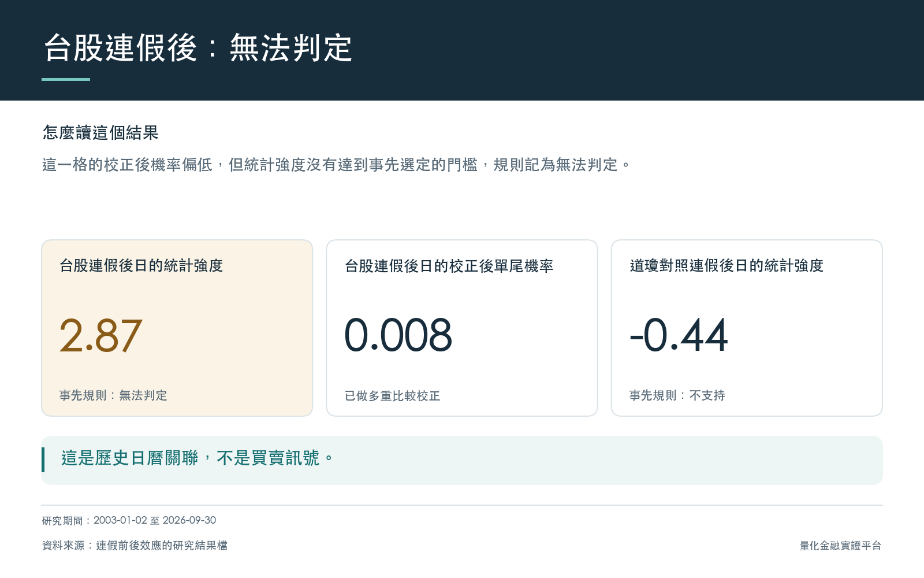This screenshot has height=578, width=924.
Task: Click the explanation sentence starting 這一格的校正後機率偏低
Action: click(337, 165)
